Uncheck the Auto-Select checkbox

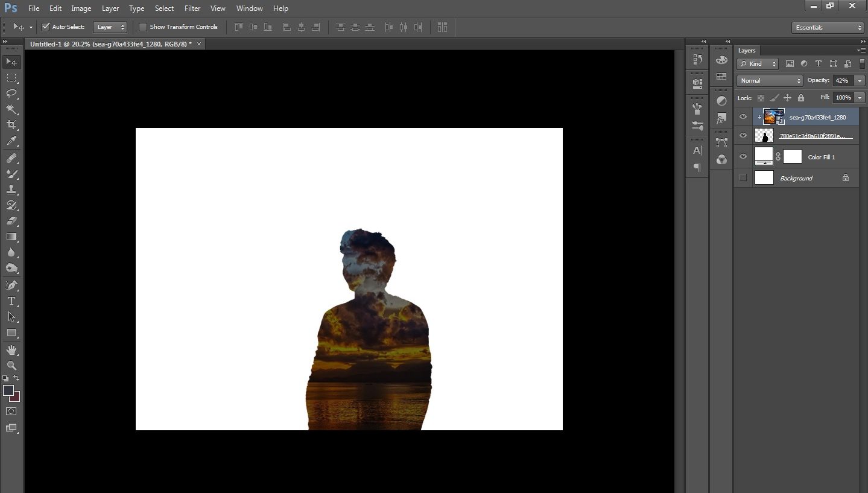[45, 27]
